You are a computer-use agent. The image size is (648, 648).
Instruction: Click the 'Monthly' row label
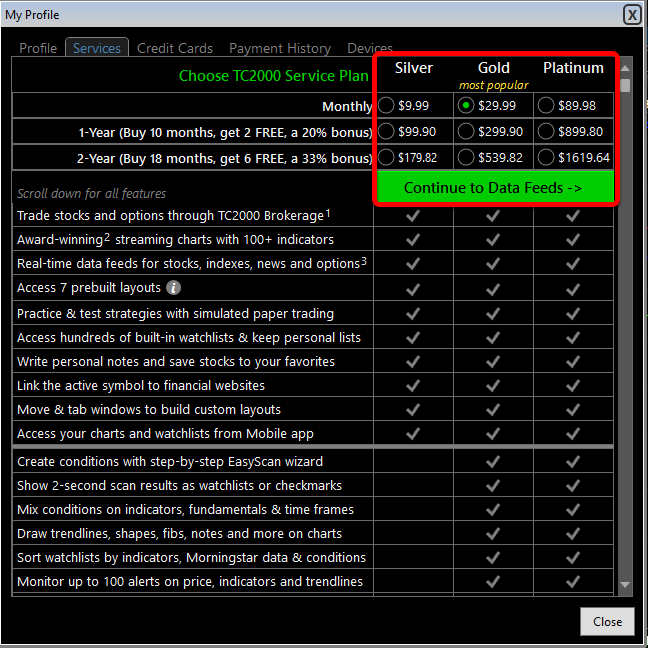[x=347, y=107]
